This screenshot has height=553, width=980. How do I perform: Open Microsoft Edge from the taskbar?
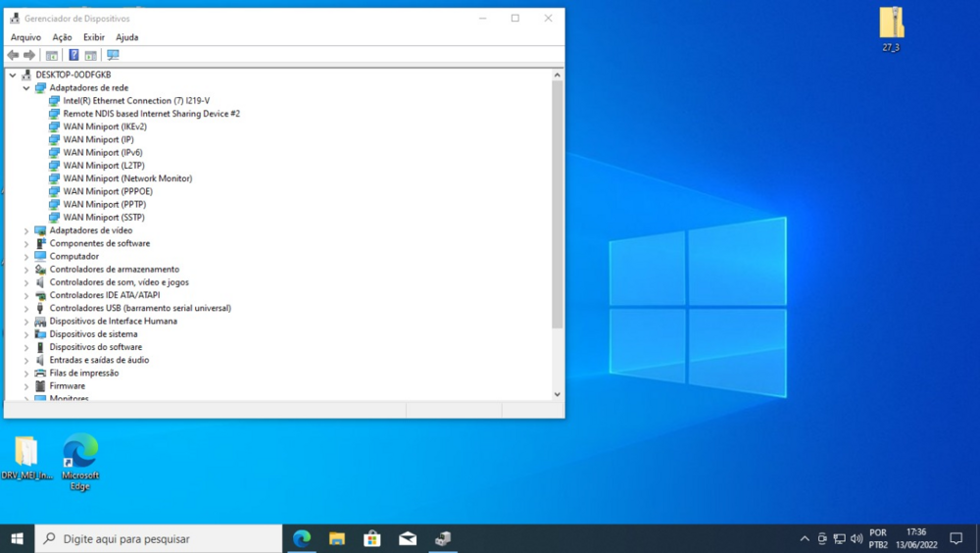302,538
